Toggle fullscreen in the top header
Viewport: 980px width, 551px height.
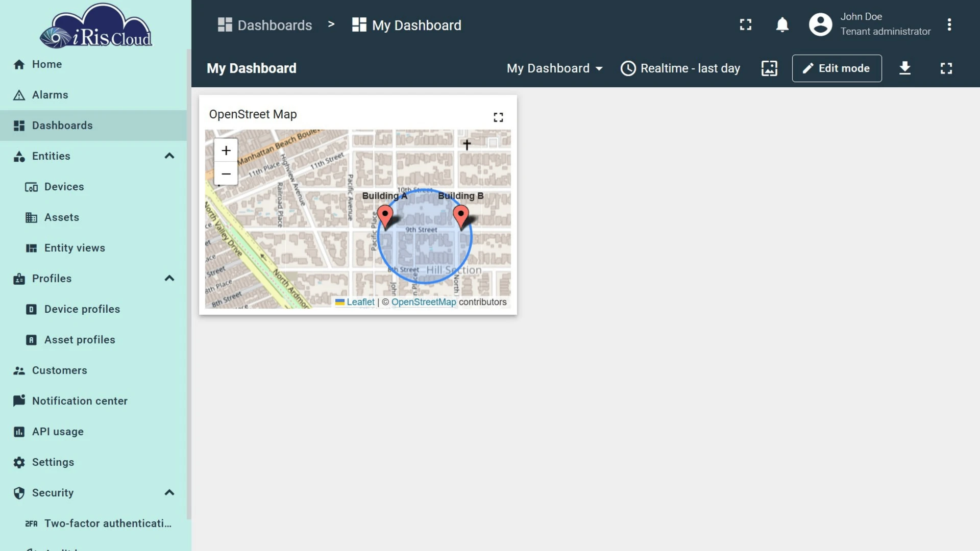pos(746,24)
